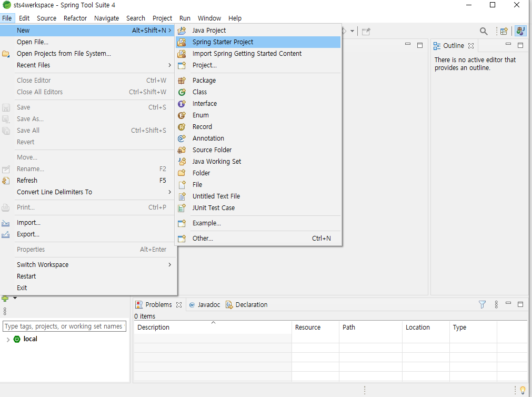Select Spring Starter Project
Screen dimensions: 532x397
[x=258, y=42]
